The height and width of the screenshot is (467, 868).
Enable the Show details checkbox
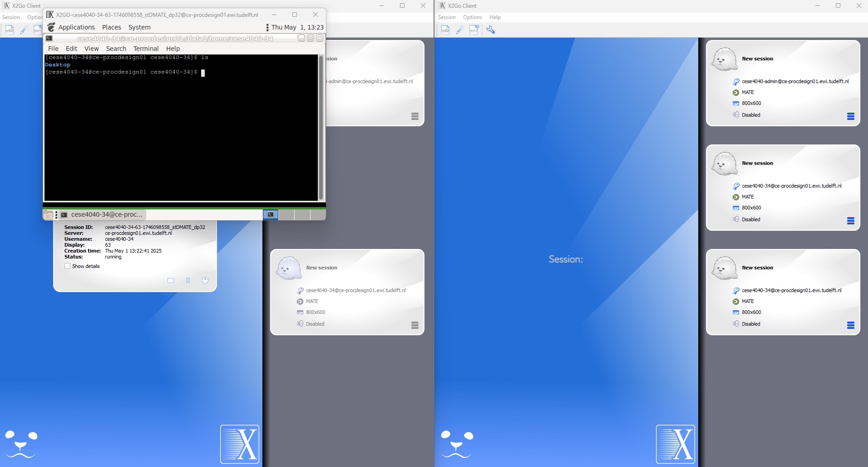(67, 266)
